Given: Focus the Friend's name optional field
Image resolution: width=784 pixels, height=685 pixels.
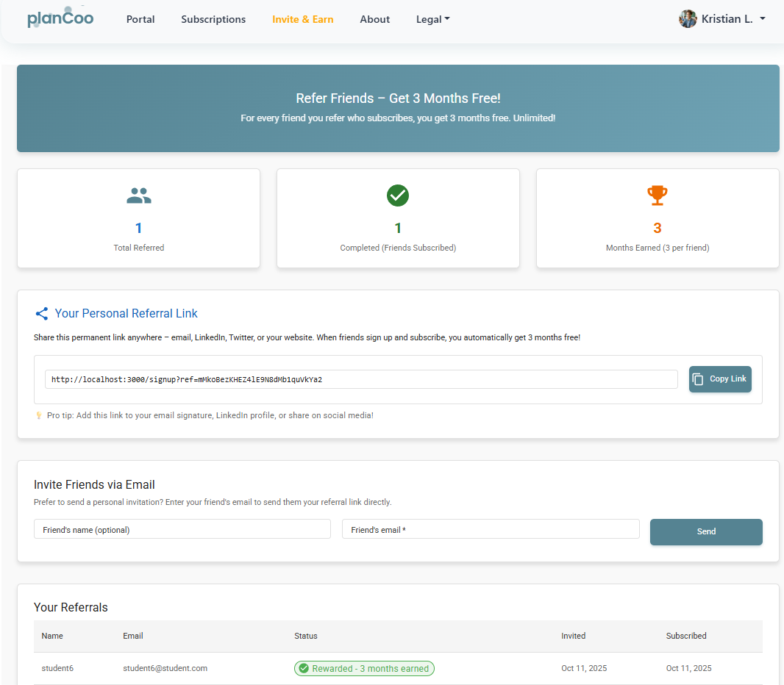Looking at the screenshot, I should [x=182, y=529].
